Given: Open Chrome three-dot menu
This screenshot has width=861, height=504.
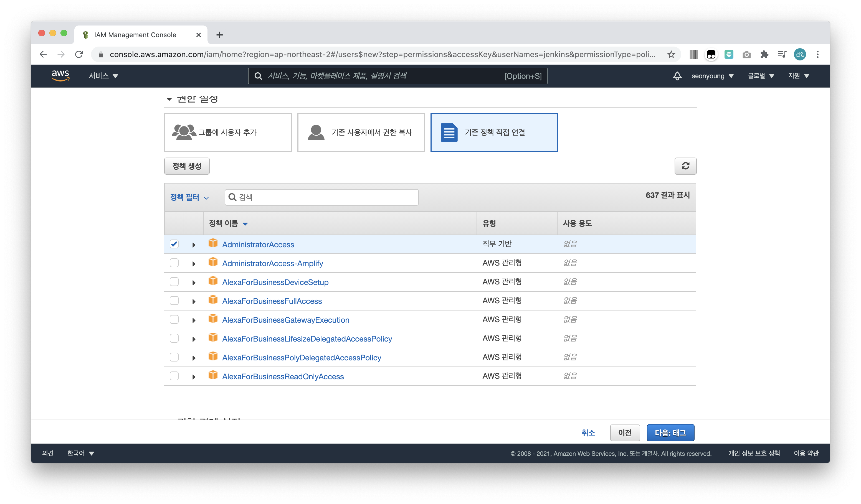Looking at the screenshot, I should [x=818, y=54].
